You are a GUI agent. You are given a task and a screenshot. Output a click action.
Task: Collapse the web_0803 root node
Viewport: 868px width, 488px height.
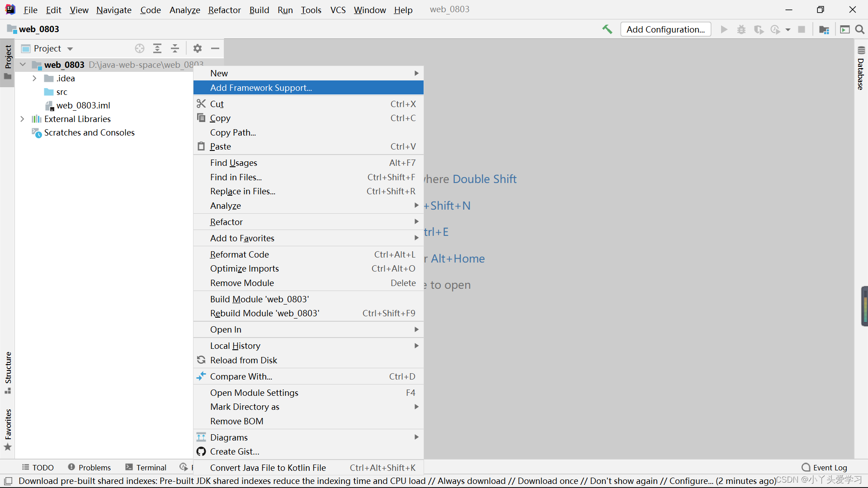point(23,65)
